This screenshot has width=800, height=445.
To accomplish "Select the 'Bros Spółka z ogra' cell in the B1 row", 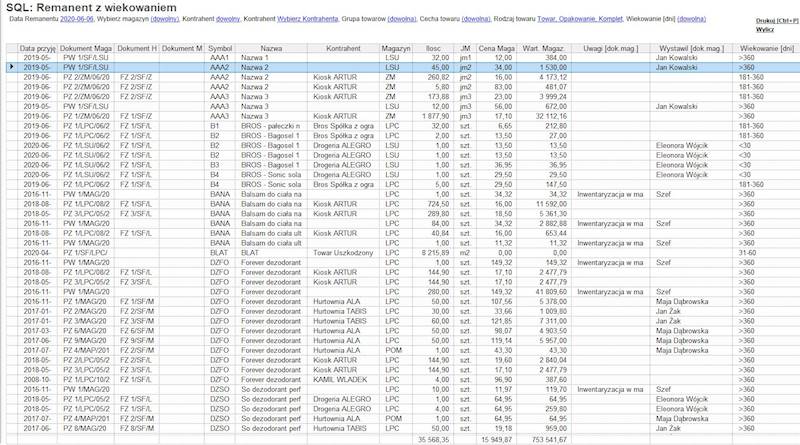I will click(343, 126).
